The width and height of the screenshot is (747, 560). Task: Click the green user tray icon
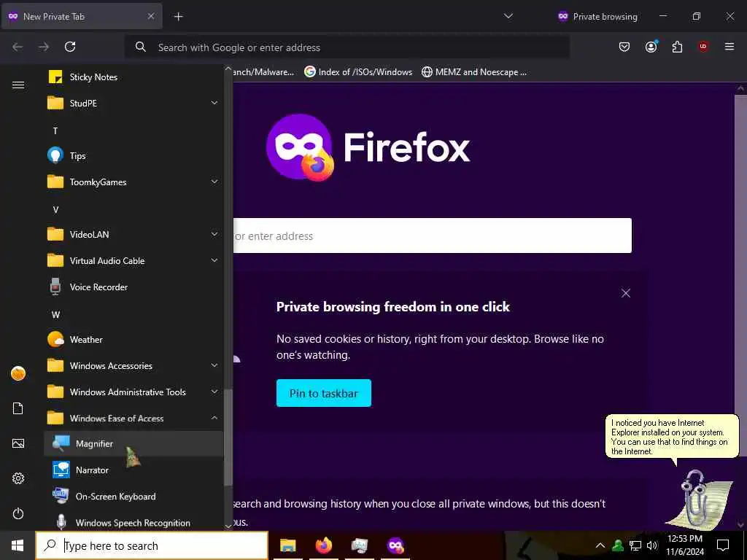[x=618, y=545]
